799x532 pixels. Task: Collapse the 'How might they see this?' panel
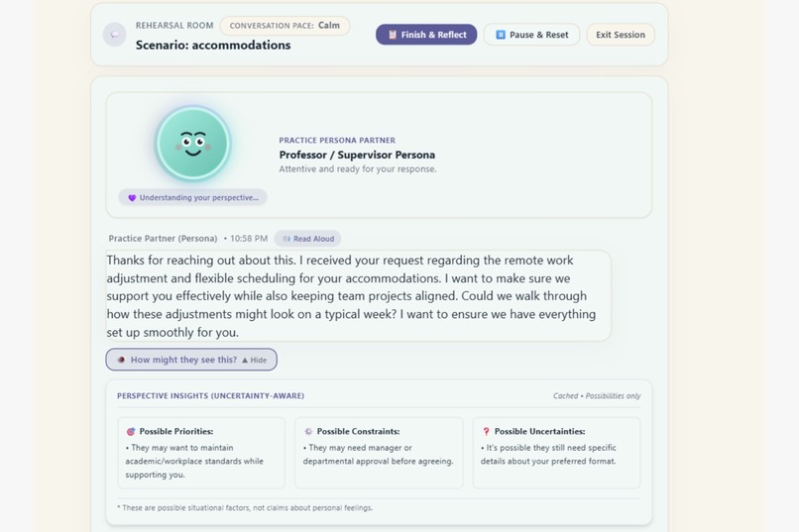pyautogui.click(x=191, y=360)
